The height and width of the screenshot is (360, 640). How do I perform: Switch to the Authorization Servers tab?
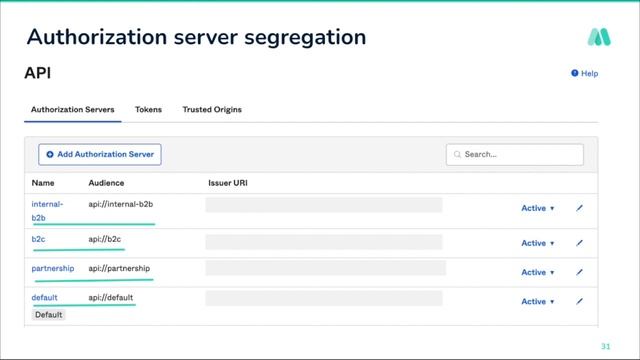click(73, 109)
